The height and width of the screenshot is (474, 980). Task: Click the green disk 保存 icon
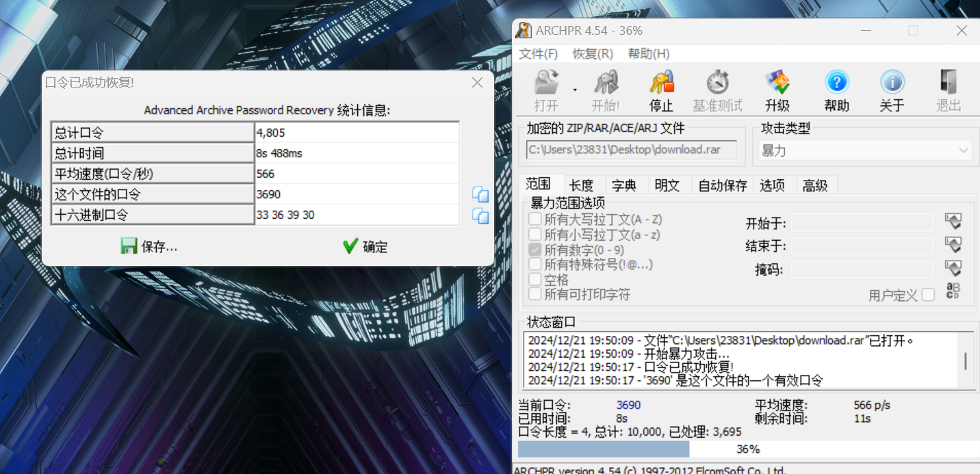129,246
